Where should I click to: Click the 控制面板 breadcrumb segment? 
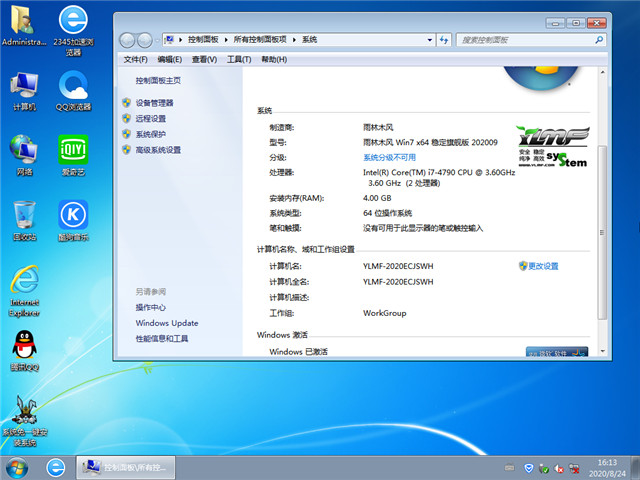[x=203, y=40]
